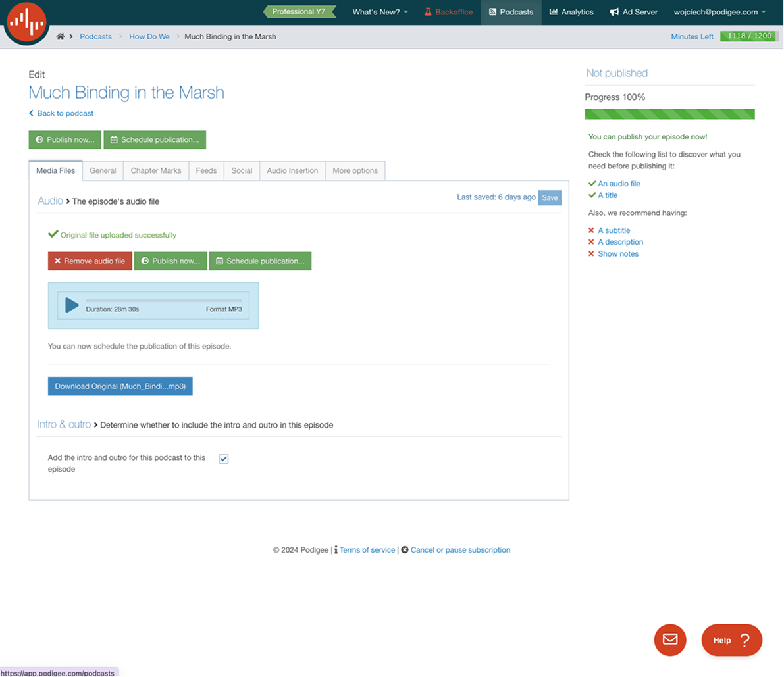Click the Professional Y7 plan badge
This screenshot has width=784, height=677.
[299, 11]
